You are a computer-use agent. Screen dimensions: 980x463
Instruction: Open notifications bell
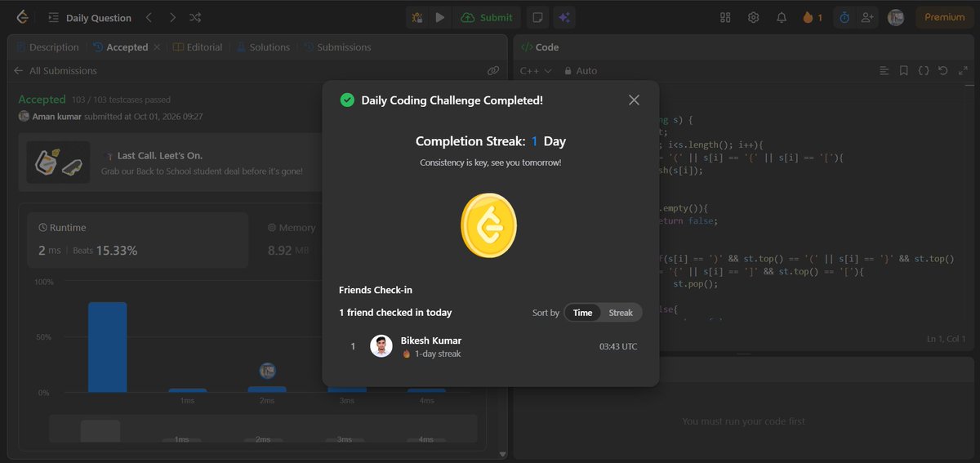tap(782, 17)
